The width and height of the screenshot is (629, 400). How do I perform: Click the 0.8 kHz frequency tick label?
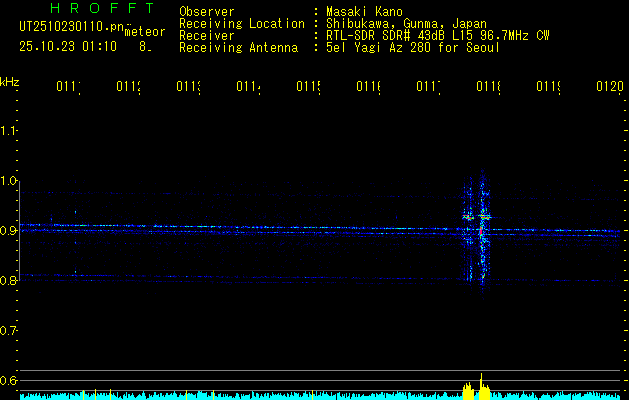[10, 281]
